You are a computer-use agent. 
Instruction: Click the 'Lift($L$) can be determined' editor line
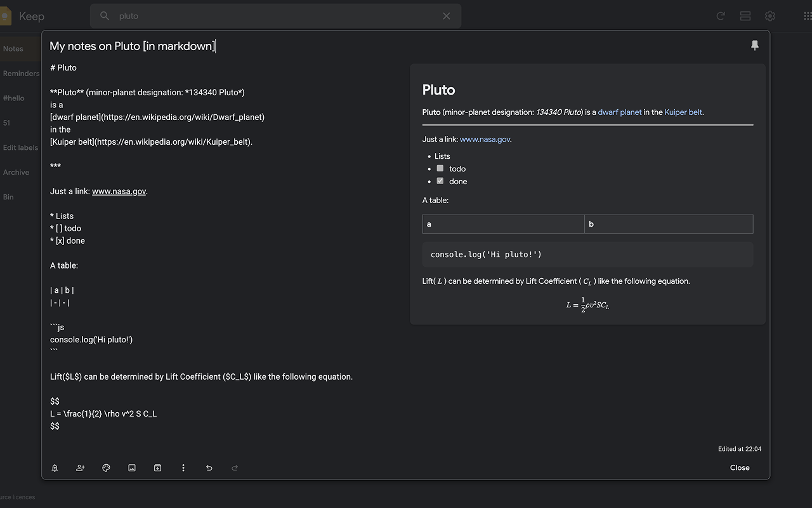(201, 377)
